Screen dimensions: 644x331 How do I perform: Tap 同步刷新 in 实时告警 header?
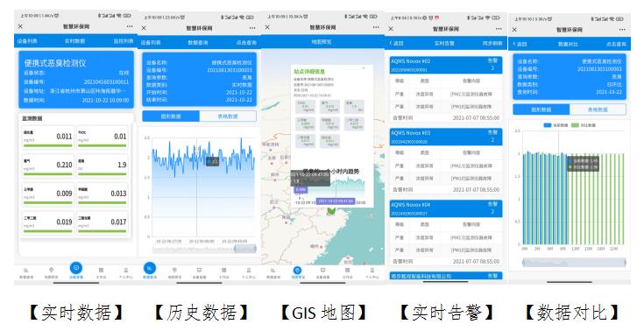[492, 43]
